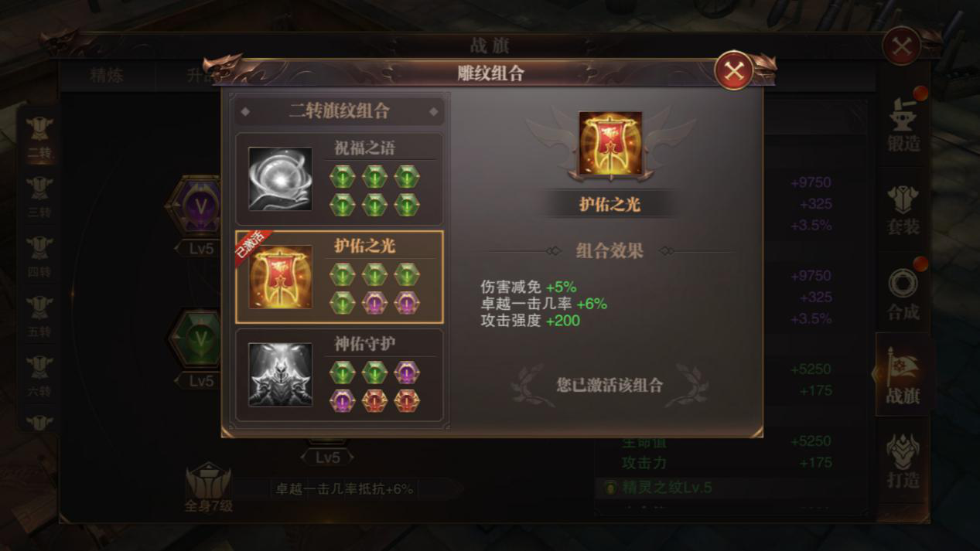This screenshot has height=551, width=980.
Task: Click the large 护佑之光 banner emblem
Action: [610, 144]
